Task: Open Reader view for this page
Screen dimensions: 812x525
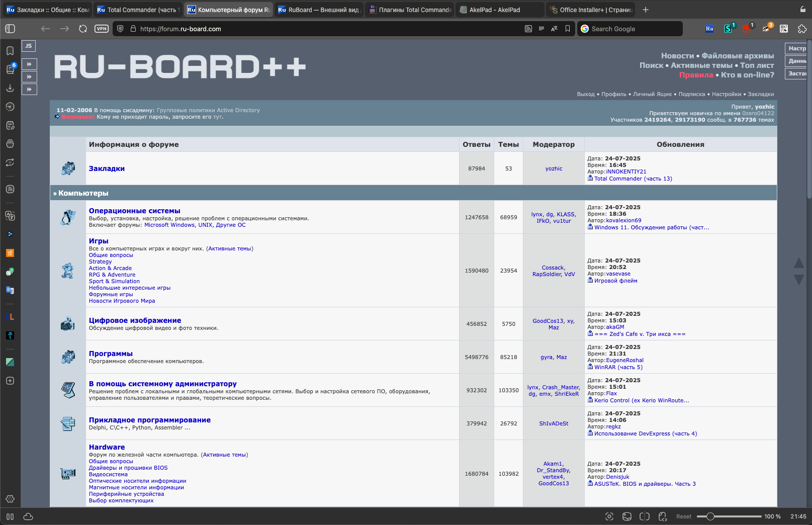Action: [542, 29]
